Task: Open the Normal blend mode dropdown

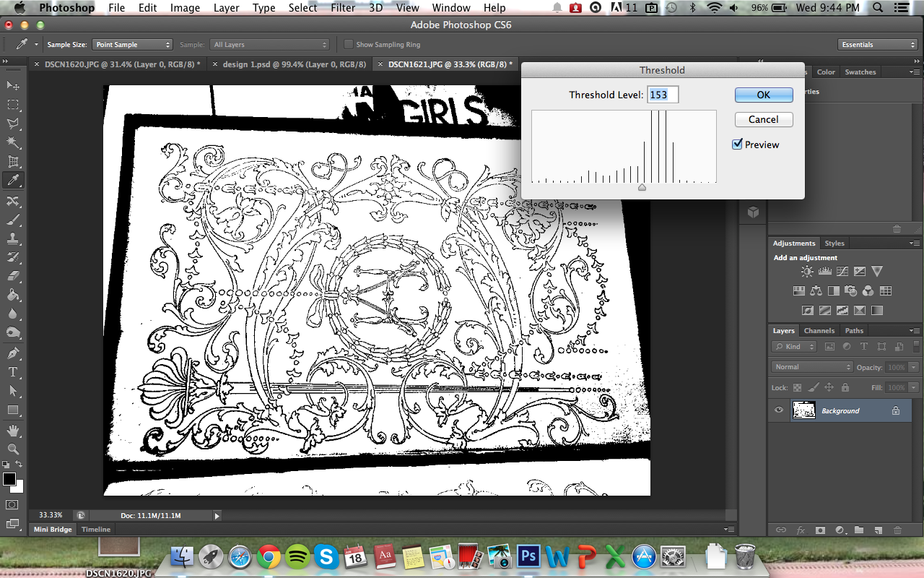Action: pos(812,367)
